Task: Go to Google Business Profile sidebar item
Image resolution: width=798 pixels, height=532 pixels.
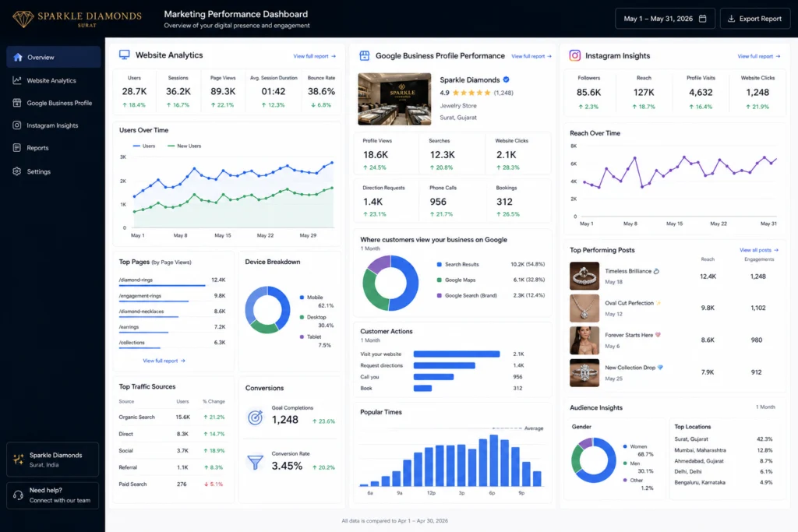Action: coord(54,103)
